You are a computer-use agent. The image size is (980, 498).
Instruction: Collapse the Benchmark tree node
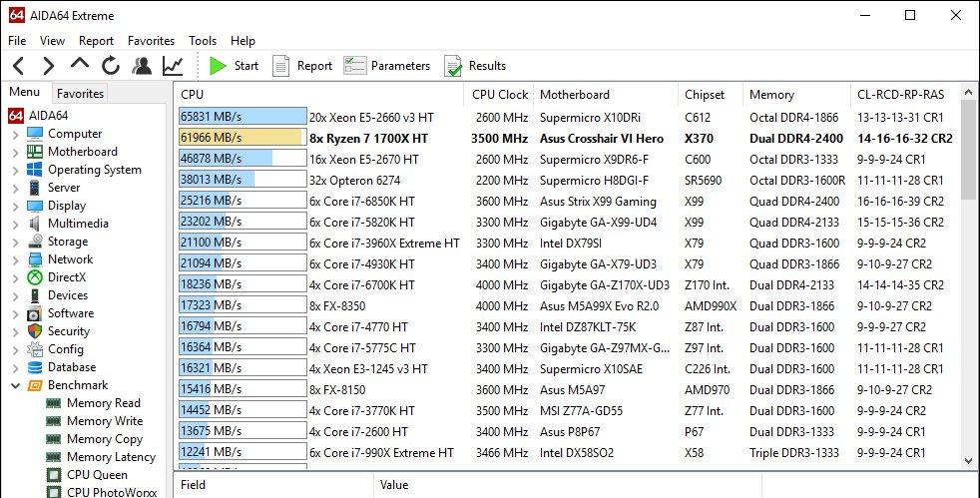coord(16,385)
